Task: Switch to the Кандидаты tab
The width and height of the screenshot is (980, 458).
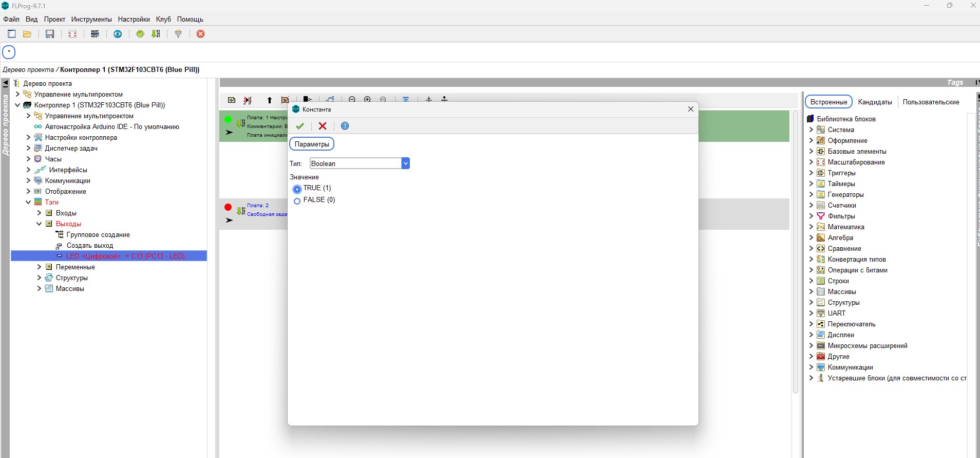Action: point(875,102)
